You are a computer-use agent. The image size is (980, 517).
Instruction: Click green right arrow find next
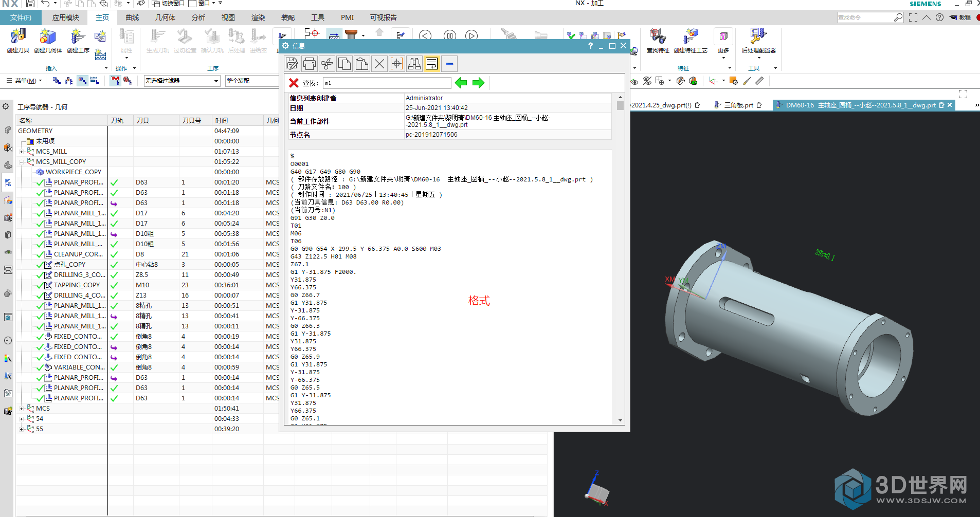coord(479,83)
